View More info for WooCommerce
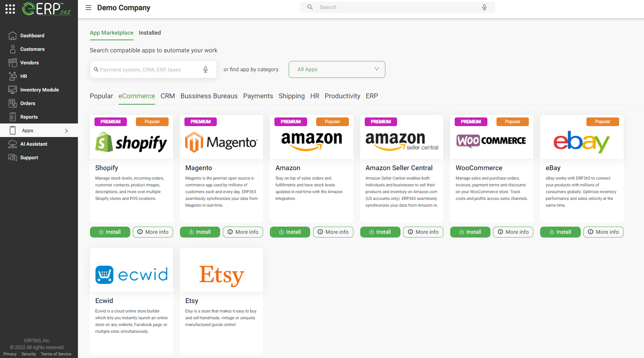This screenshot has height=358, width=644. (513, 232)
